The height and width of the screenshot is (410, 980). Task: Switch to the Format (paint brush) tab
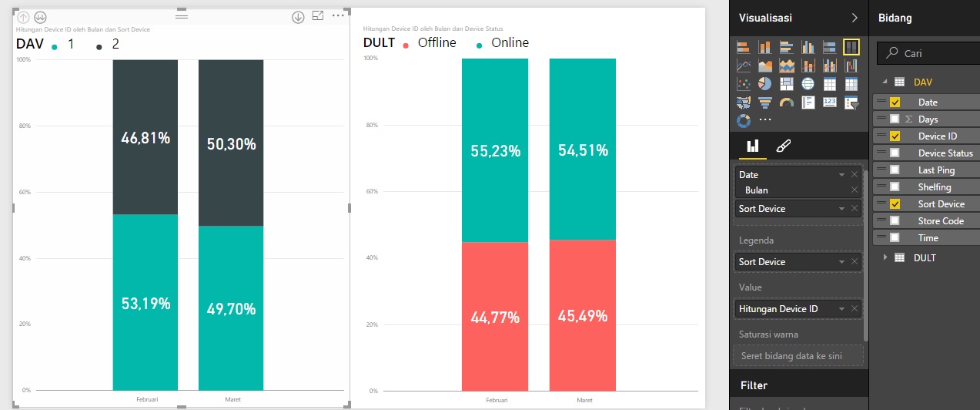784,146
